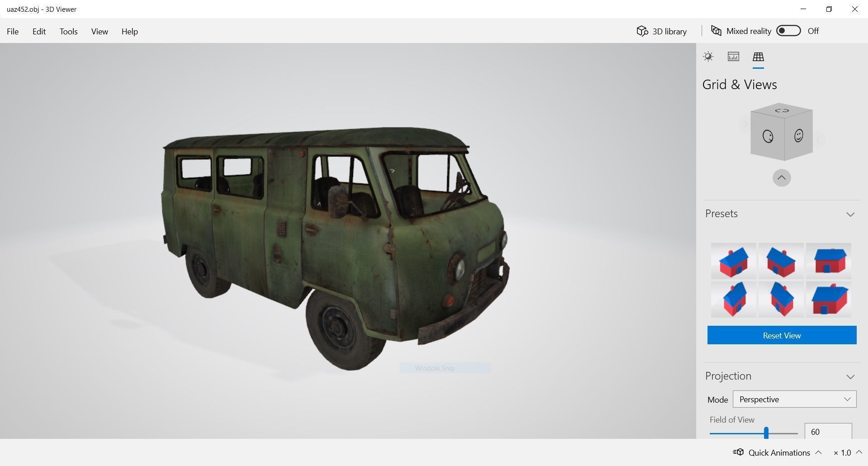The width and height of the screenshot is (868, 466).
Task: Click the top face of the view cube
Action: click(782, 110)
